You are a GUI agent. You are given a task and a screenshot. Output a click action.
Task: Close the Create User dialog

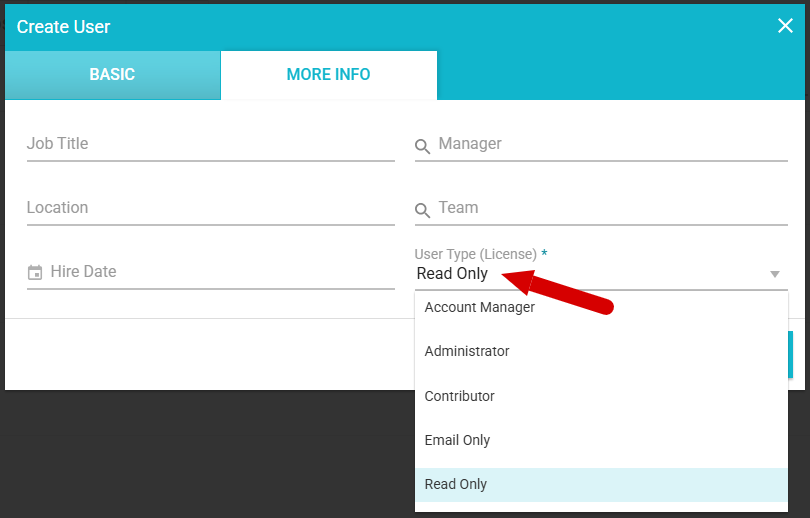pos(785,26)
